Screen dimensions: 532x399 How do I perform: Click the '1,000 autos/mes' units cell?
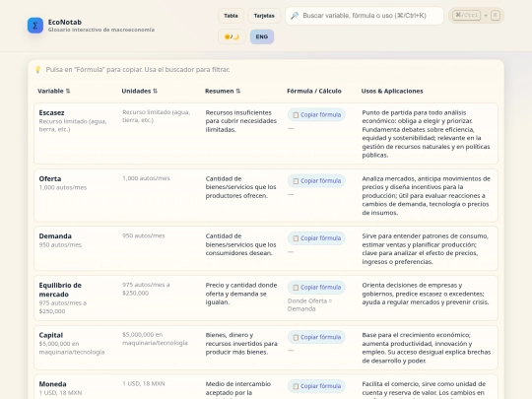pyautogui.click(x=146, y=178)
